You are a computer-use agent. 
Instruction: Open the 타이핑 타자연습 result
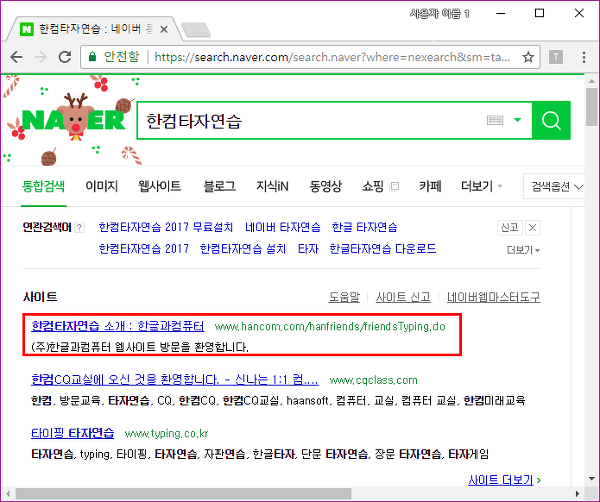click(73, 433)
